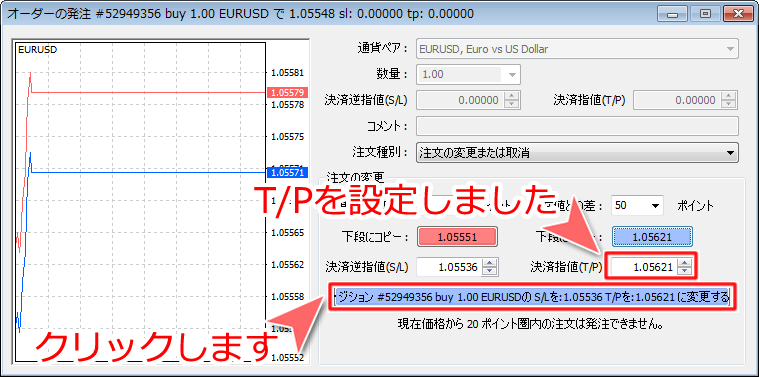Click the T/P 1.05621 input field
759x377 pixels.
pos(644,267)
